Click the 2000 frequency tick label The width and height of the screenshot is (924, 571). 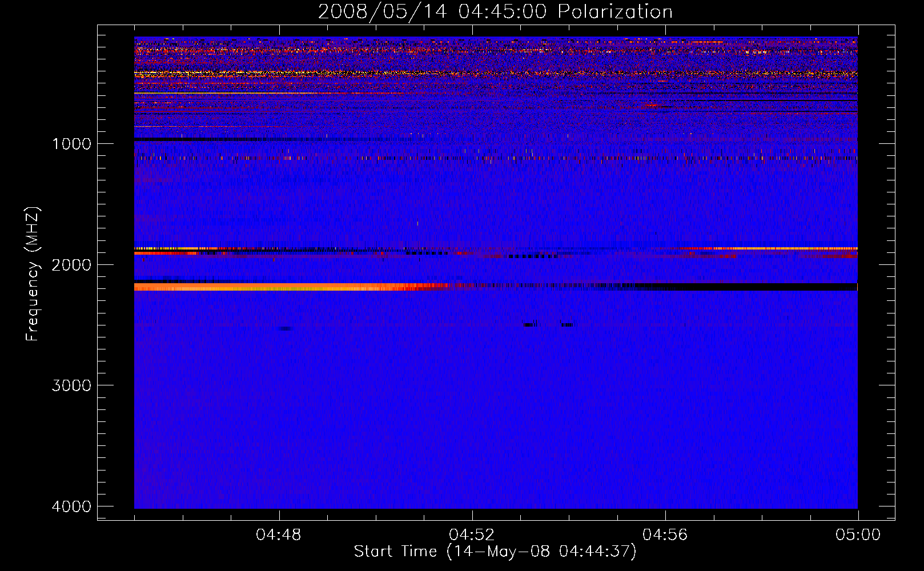(71, 264)
